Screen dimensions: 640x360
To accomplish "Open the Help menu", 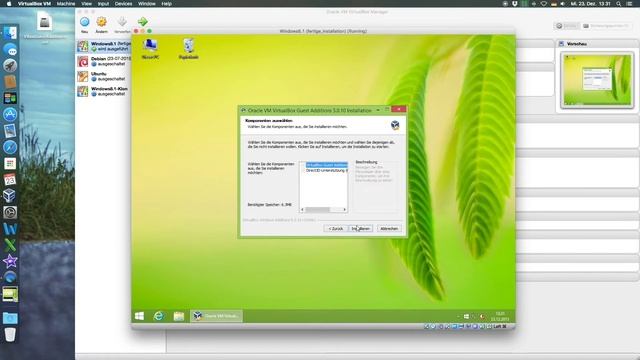I will click(166, 4).
